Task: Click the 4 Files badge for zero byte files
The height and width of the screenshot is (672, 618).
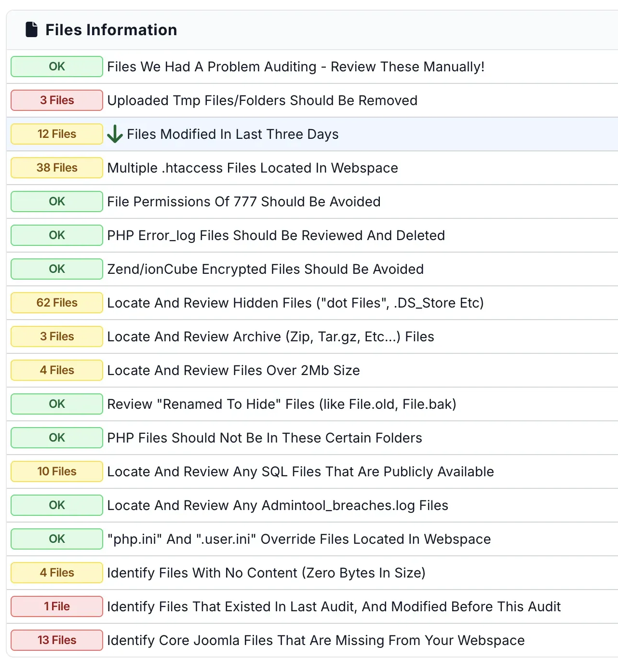Action: pyautogui.click(x=56, y=573)
